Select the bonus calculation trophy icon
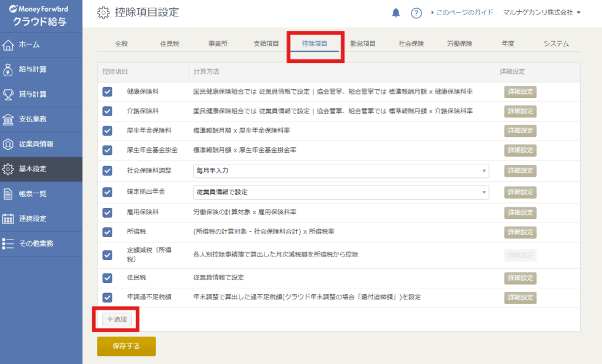602x364 pixels. point(8,94)
